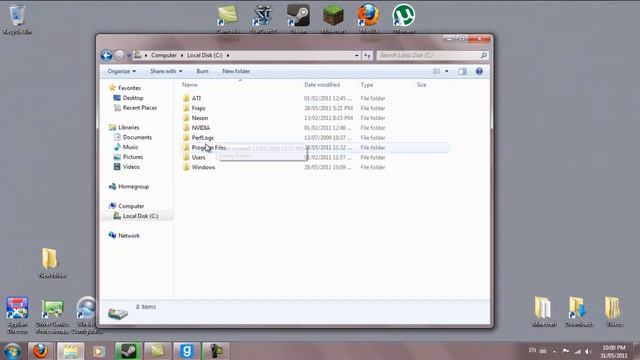
Task: Select Network in the navigation pane
Action: pos(129,236)
